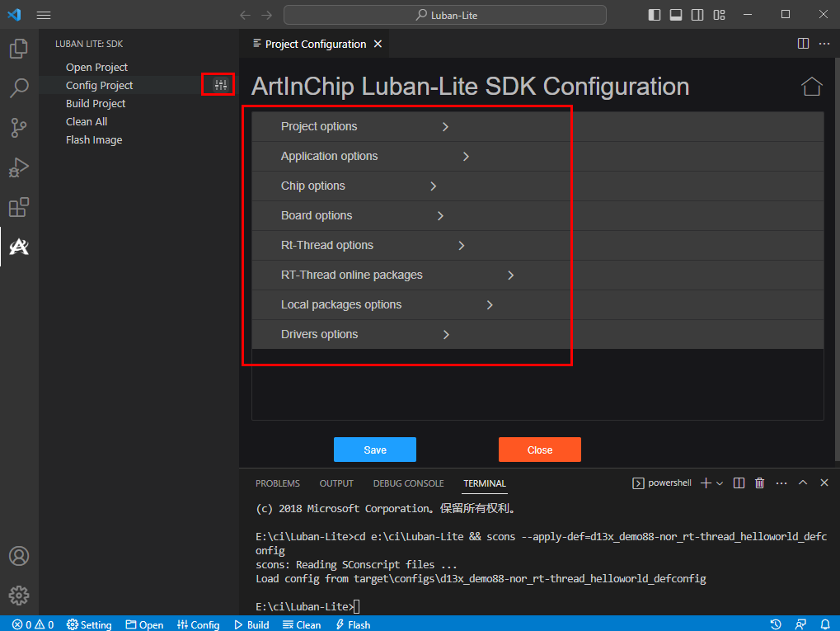
Task: Open the new terminal dropdown arrow
Action: (x=720, y=483)
